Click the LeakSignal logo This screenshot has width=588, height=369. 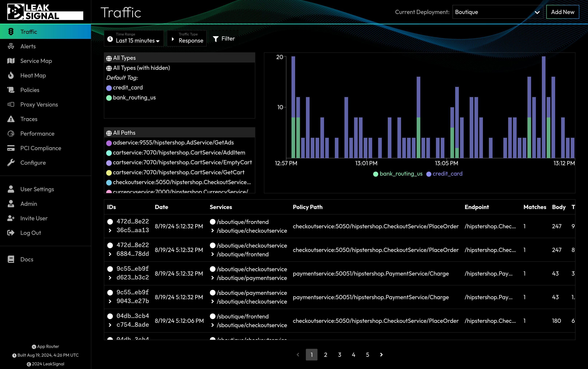pyautogui.click(x=45, y=12)
